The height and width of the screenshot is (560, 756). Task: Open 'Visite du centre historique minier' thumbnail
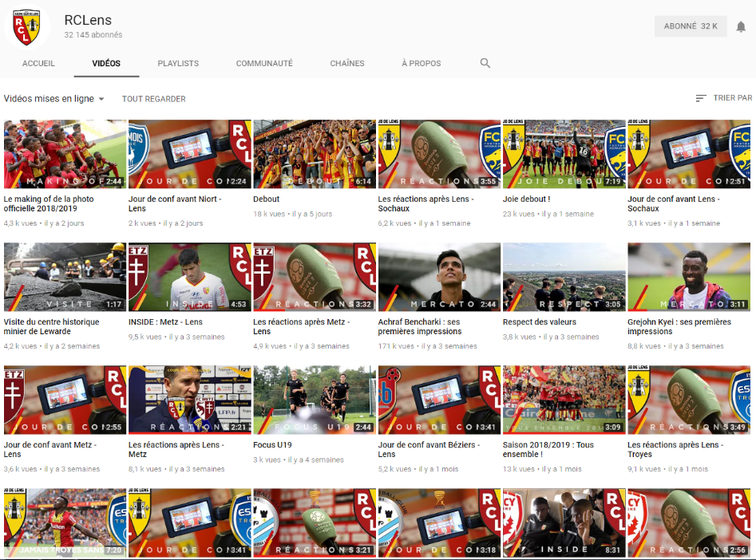pos(65,277)
